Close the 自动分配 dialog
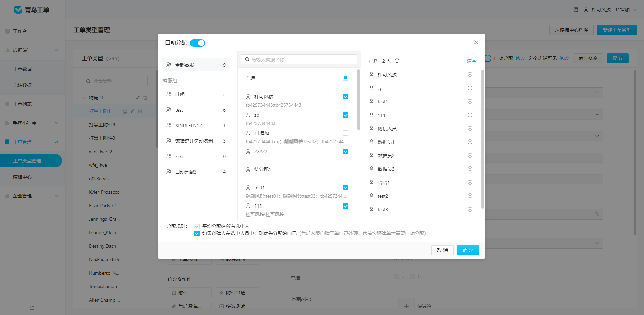Screen dimensions: 644x315 coord(476,42)
